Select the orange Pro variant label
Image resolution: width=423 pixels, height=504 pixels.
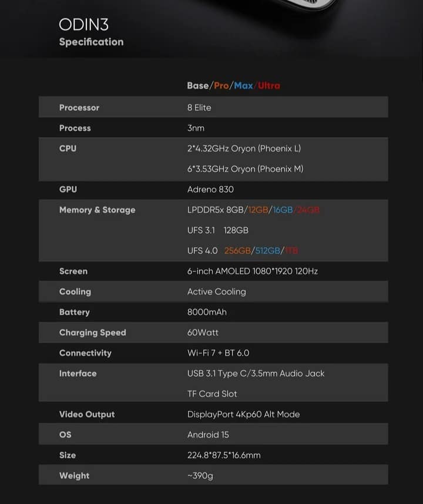(221, 86)
